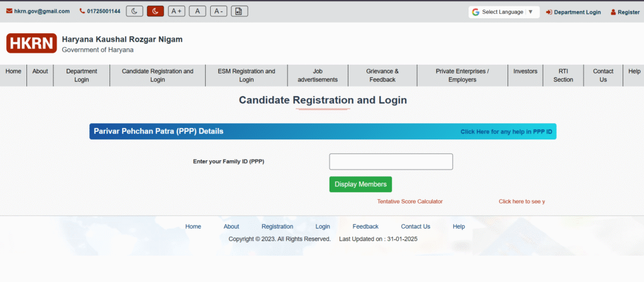Click the HKRN logo
Screen dimensions: 644x282
31,43
